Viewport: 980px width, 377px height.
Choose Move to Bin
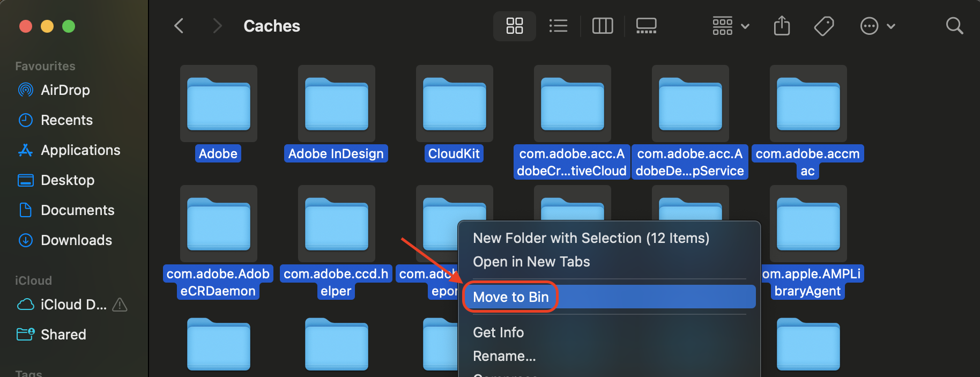(x=609, y=297)
